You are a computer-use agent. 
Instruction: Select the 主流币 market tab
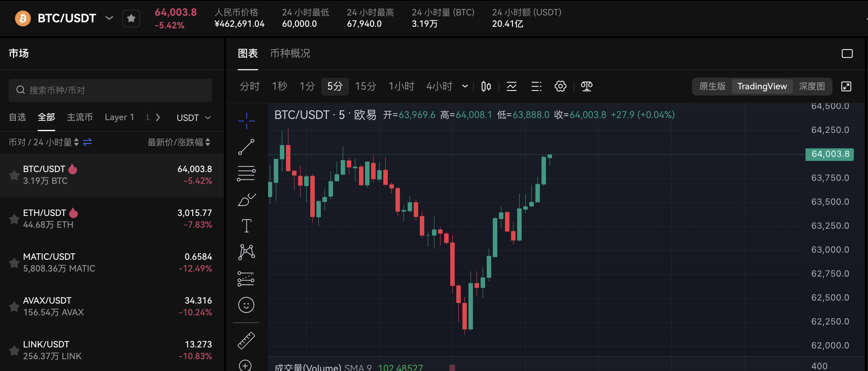[x=79, y=117]
